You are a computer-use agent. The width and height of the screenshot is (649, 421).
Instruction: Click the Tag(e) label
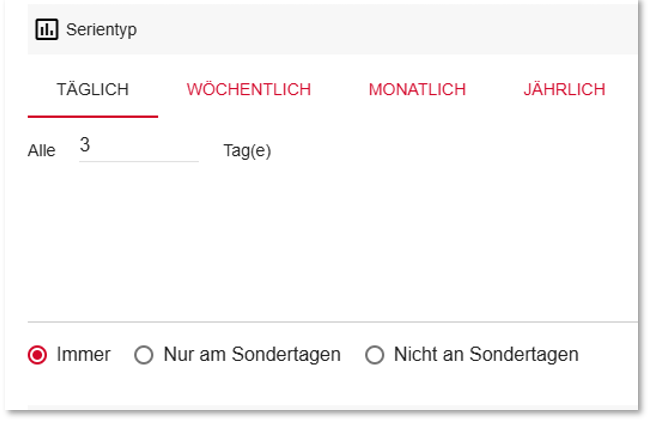[x=247, y=151]
